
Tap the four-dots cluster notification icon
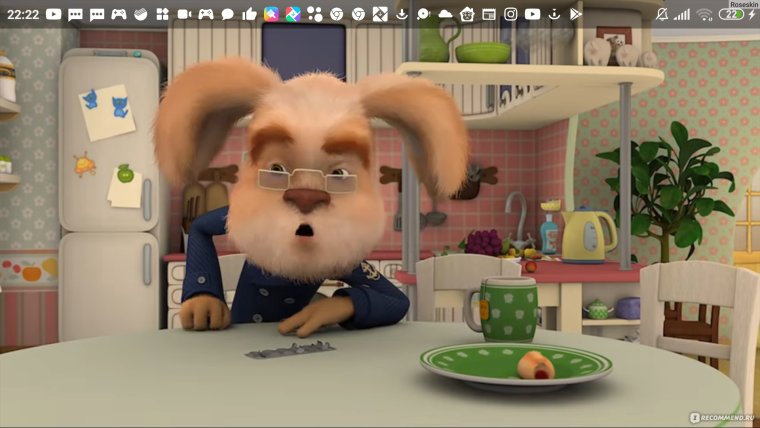314,14
